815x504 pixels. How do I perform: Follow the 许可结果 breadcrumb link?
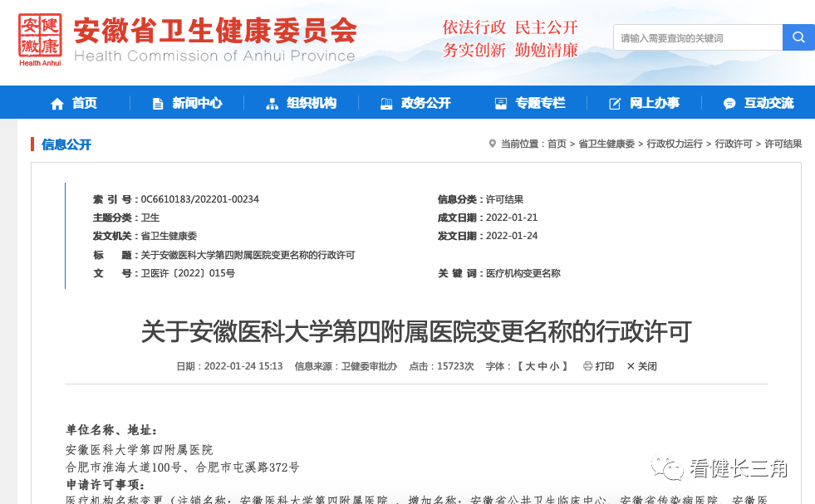783,144
